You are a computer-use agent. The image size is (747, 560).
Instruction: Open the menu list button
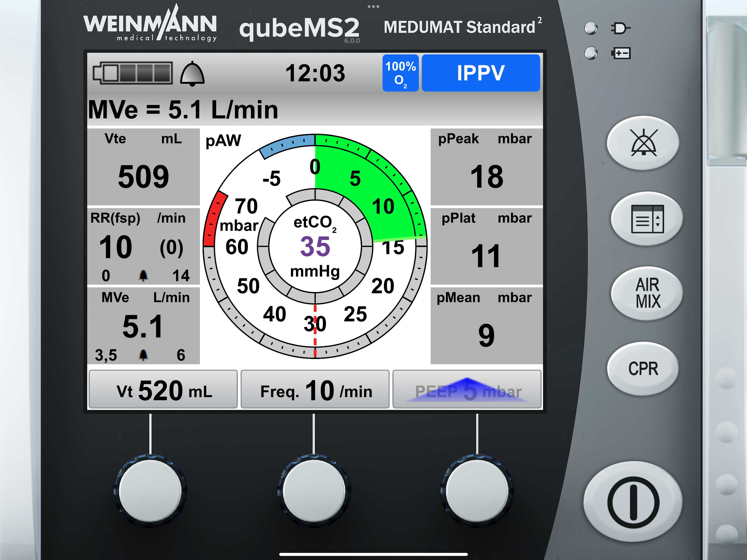647,218
